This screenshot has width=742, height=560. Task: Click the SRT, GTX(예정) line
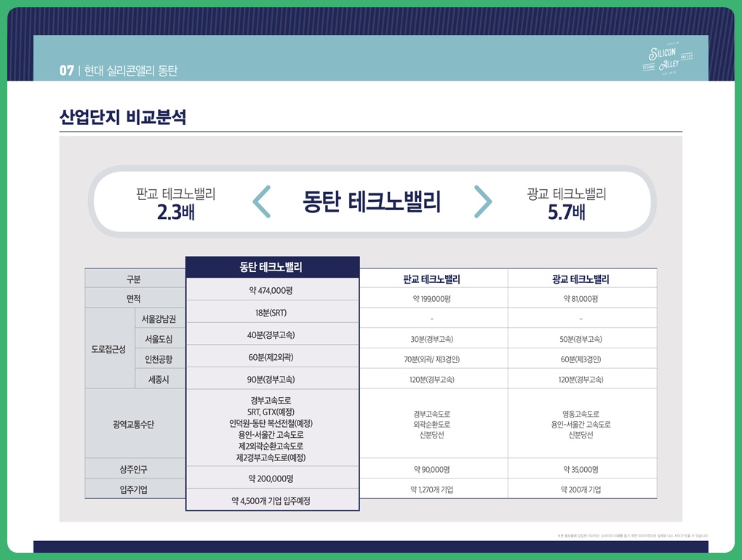pyautogui.click(x=271, y=412)
